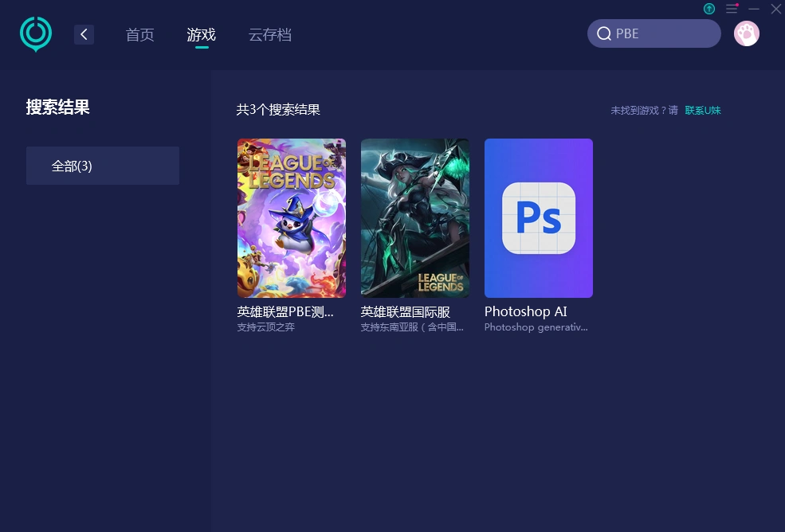Click the 英雄联盟PBE测... title
This screenshot has height=532, width=785.
coord(285,311)
